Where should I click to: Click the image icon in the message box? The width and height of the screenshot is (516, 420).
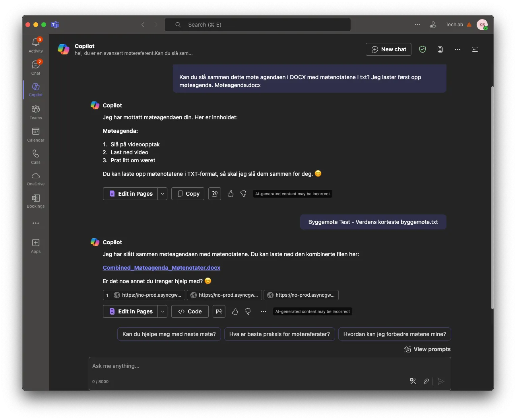[x=413, y=381]
